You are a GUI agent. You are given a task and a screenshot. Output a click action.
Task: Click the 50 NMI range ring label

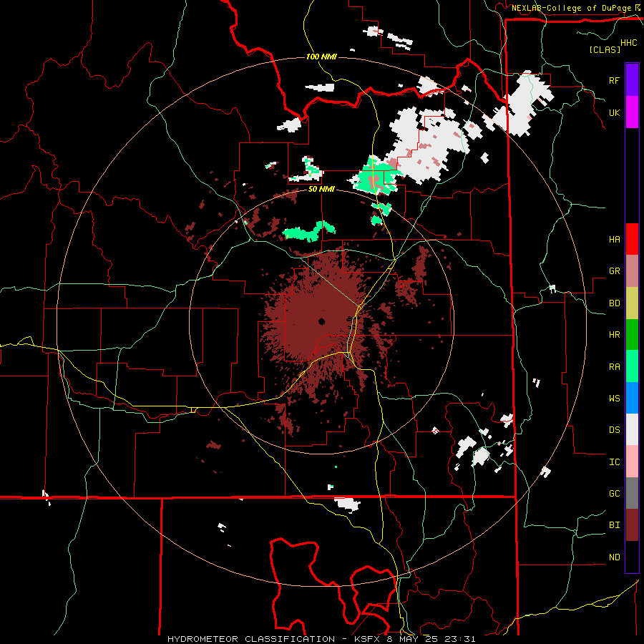click(x=321, y=190)
